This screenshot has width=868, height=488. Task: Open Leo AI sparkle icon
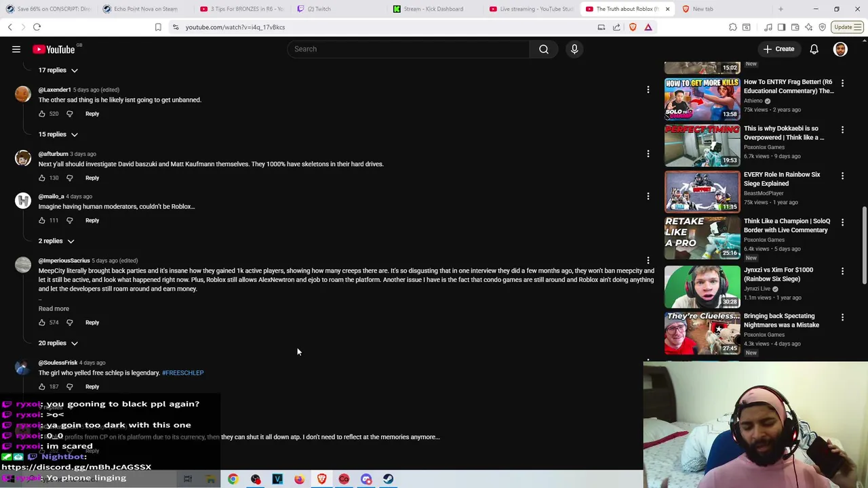click(808, 27)
